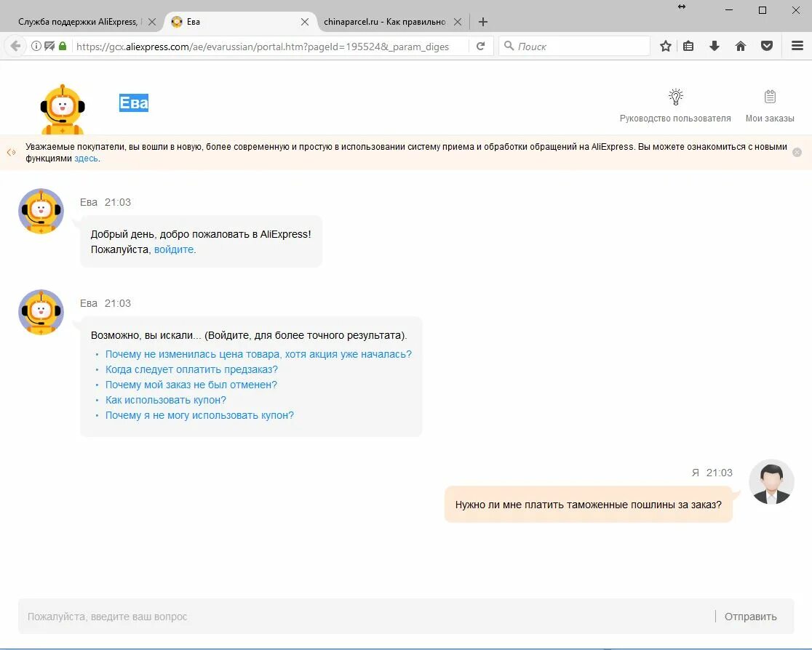Viewport: 812px width, 650px height.
Task: Click the войдите login link
Action: tap(174, 249)
